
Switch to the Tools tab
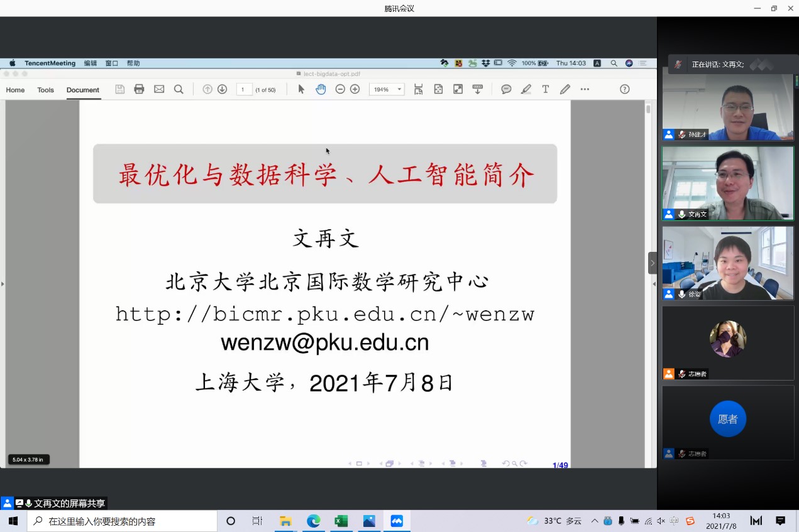click(x=45, y=90)
